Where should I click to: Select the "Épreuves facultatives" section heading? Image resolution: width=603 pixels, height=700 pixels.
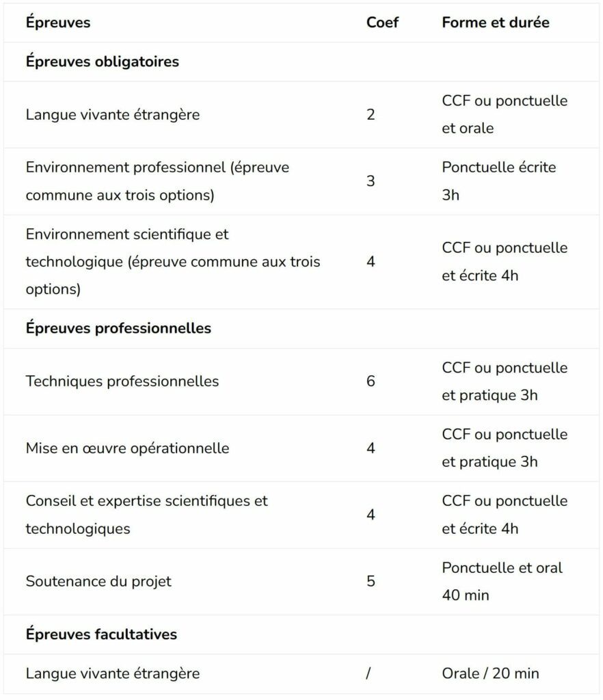(x=101, y=634)
